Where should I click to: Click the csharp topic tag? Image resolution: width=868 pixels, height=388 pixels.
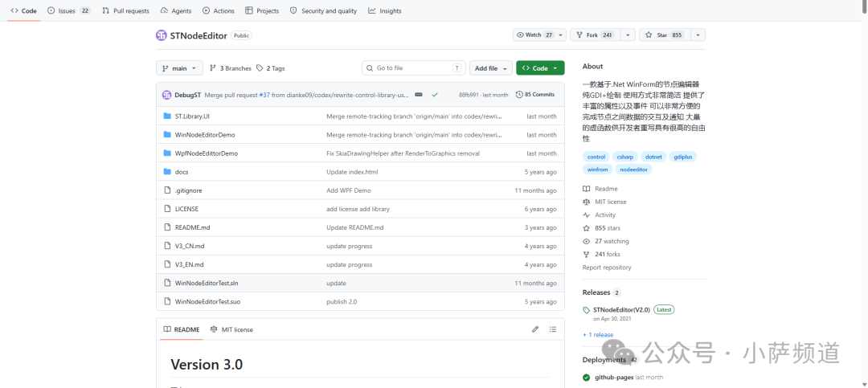point(625,157)
